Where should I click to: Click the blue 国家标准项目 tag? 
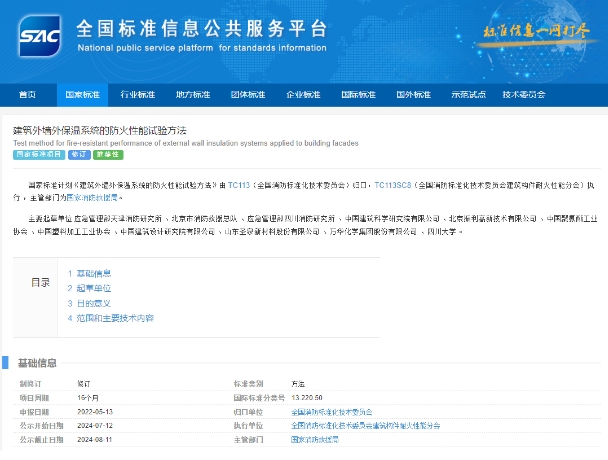coord(38,155)
